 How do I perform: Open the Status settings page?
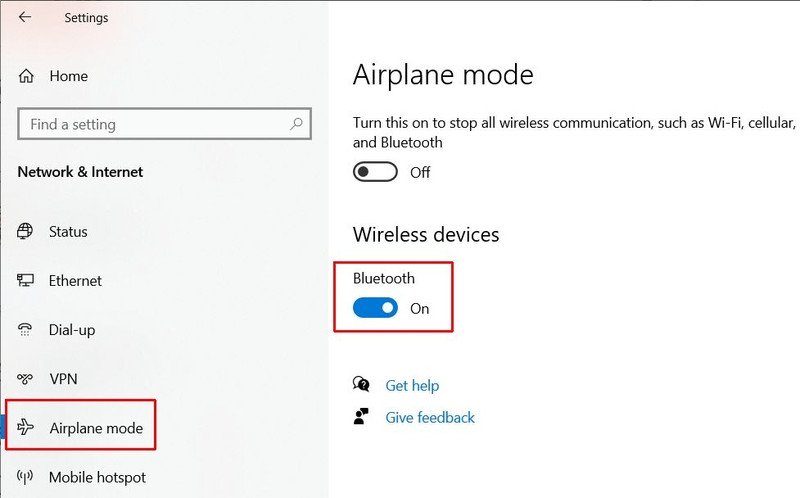tap(68, 231)
